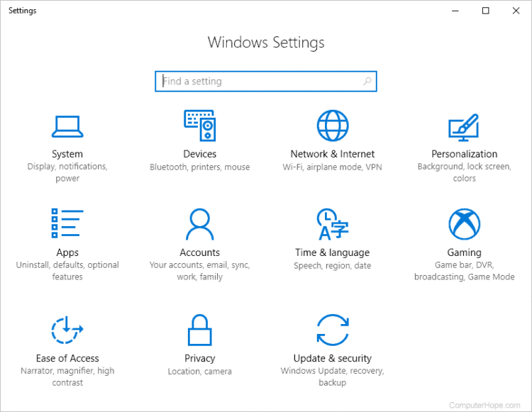532x412 pixels.
Task: Click 'Location, camera' description
Action: 200,372
